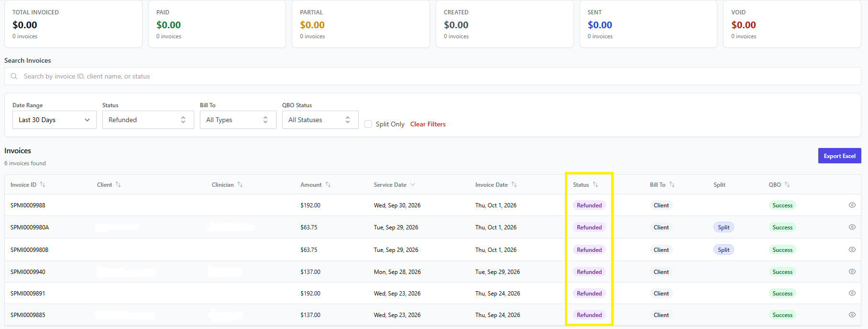This screenshot has width=868, height=329.
Task: Focus the Search Invoices input field
Action: click(433, 76)
